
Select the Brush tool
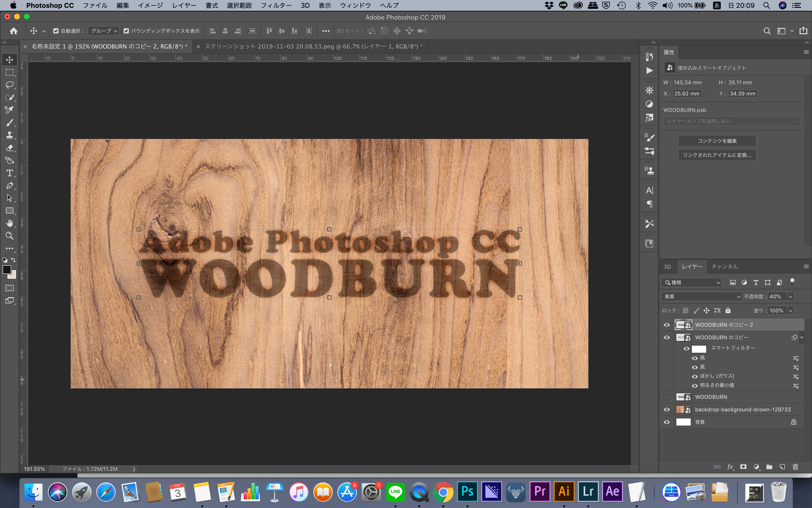[x=9, y=123]
